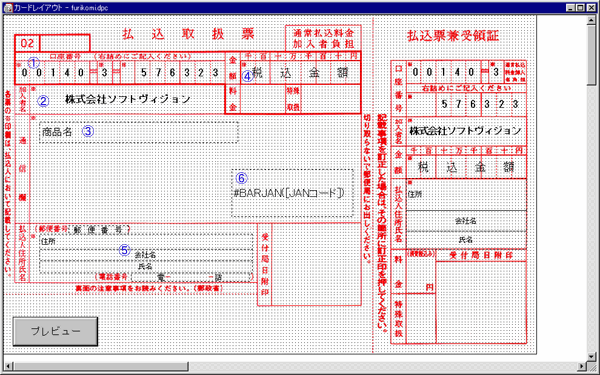Click the プレビュー button

[x=55, y=331]
